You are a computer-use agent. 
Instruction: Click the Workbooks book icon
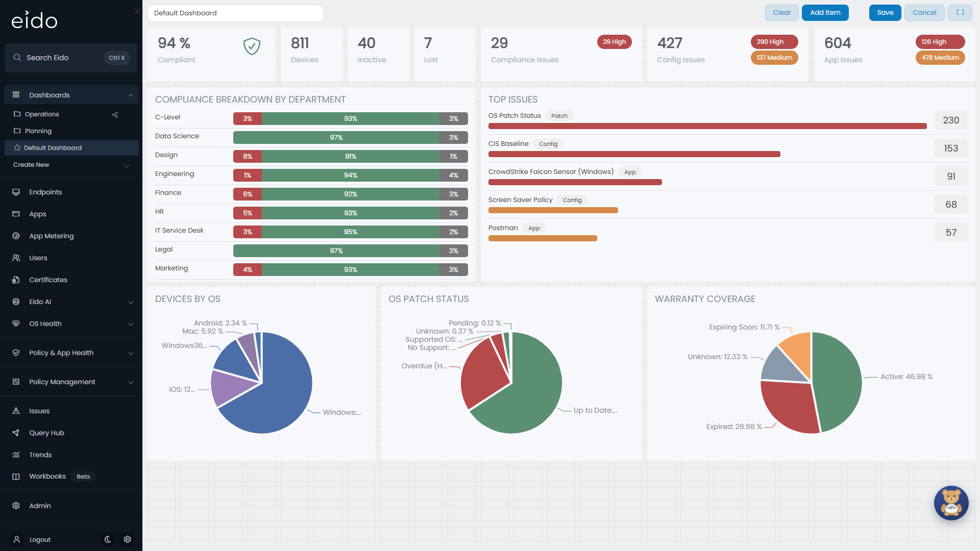tap(16, 477)
